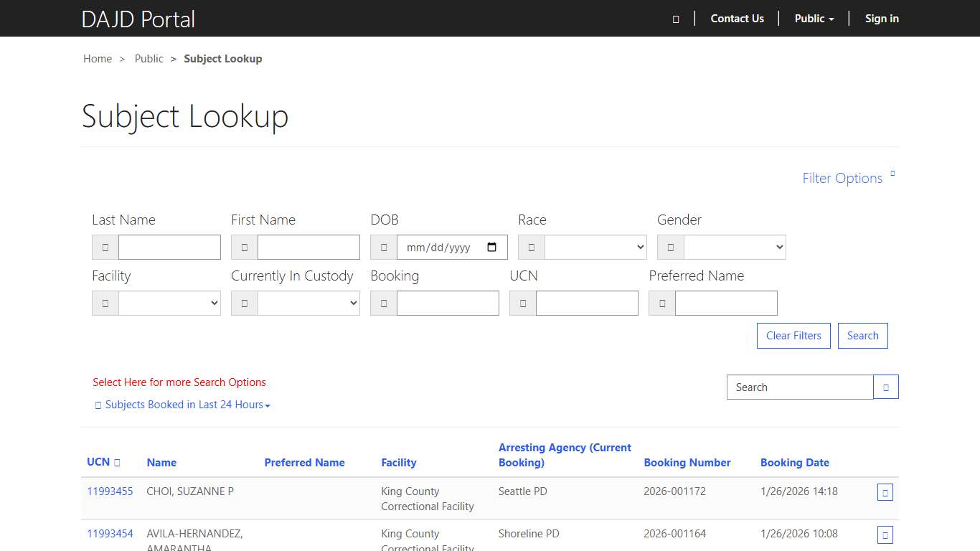
Task: Open the Race selection dropdown
Action: (x=595, y=247)
